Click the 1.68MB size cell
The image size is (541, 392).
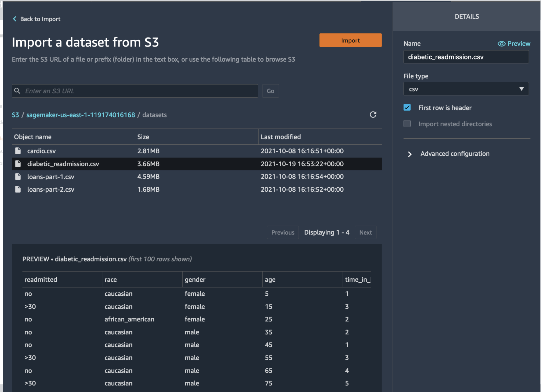tap(148, 189)
